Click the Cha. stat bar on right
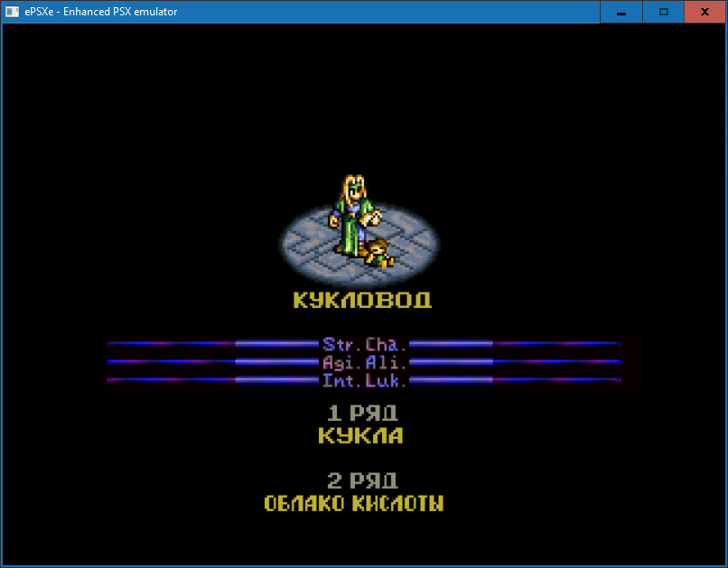The height and width of the screenshot is (568, 728). point(516,344)
